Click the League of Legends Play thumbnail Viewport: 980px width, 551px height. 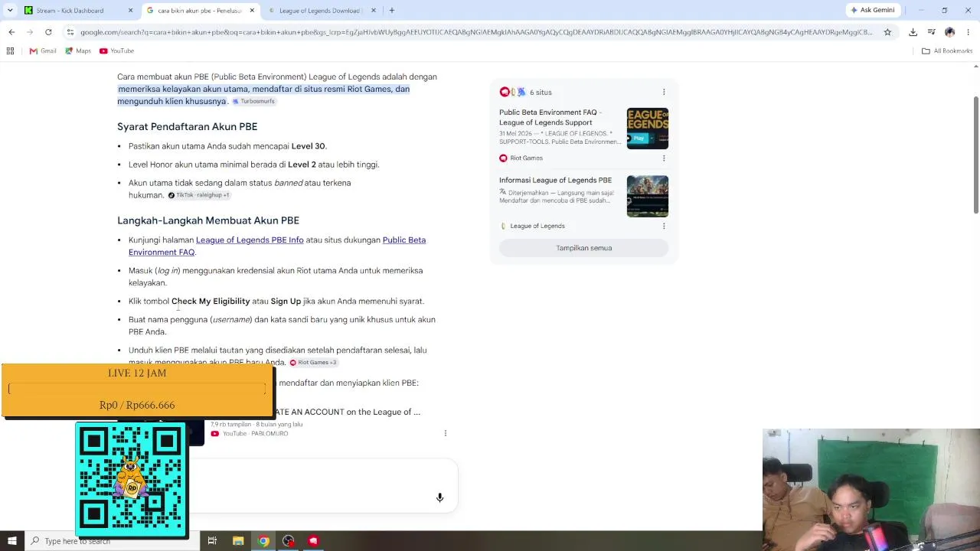[648, 129]
